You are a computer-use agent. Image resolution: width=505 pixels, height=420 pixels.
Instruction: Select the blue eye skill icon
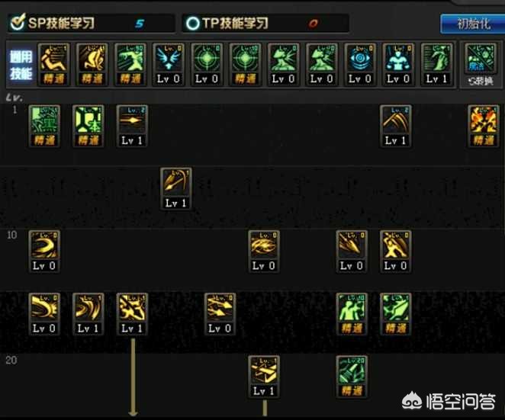coord(360,65)
